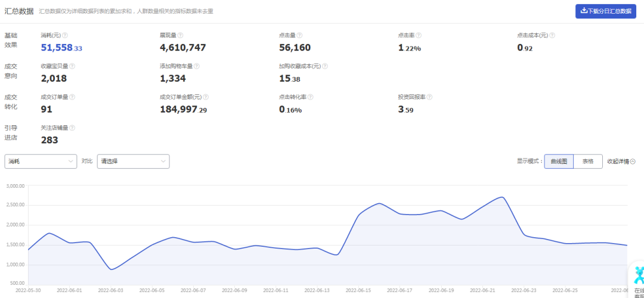Click chart peak near 2022-06-21

[501, 197]
